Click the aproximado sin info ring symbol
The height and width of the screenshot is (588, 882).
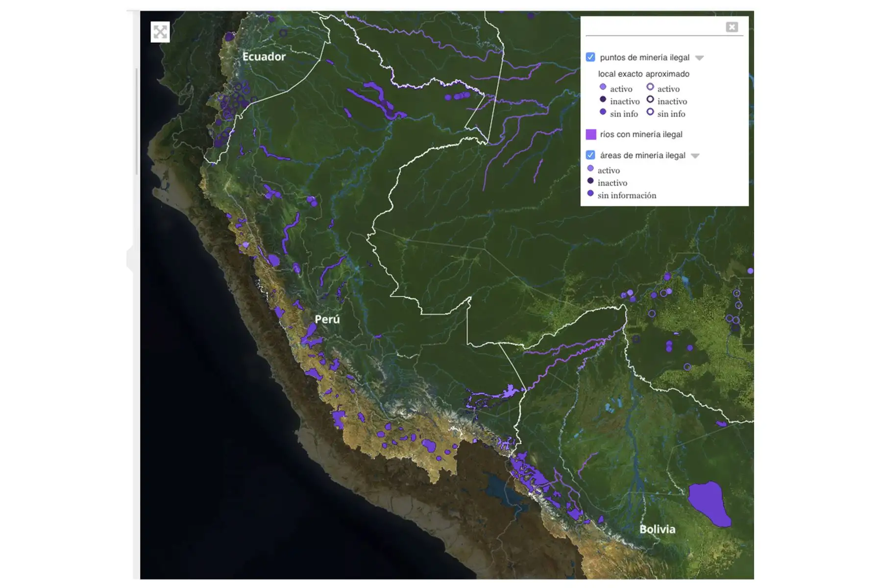[650, 112]
